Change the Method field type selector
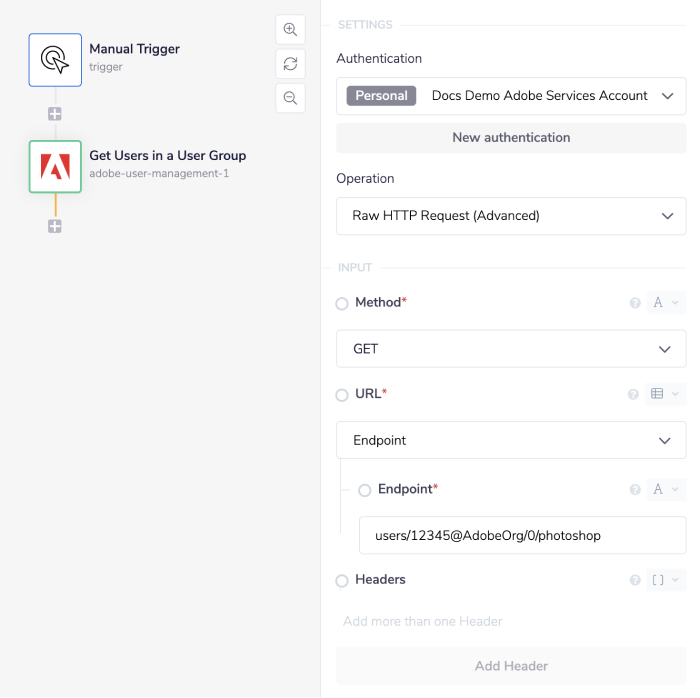This screenshot has height=698, width=700. pos(665,303)
